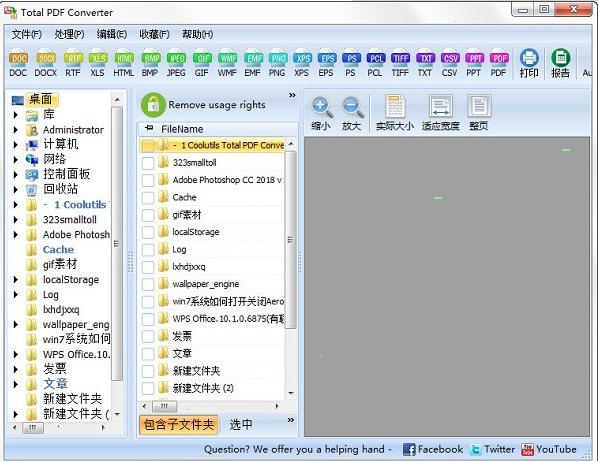Open the 文件(F) menu

pos(26,34)
